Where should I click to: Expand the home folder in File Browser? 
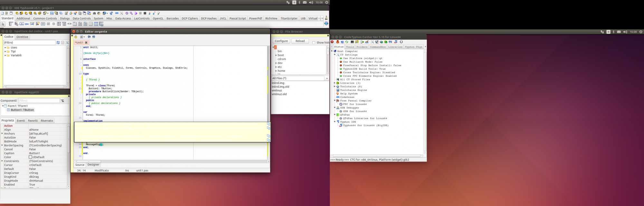pos(276,71)
